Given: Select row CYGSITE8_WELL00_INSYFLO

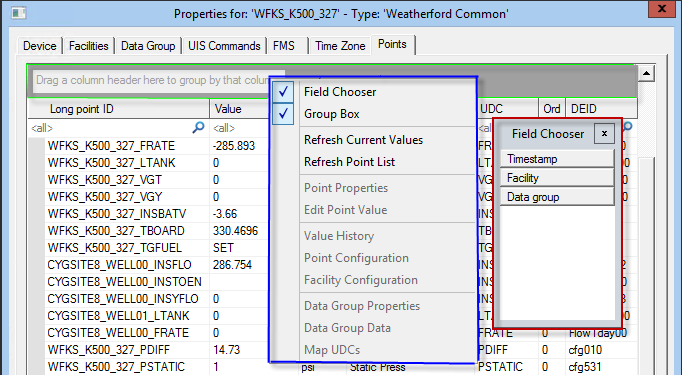Looking at the screenshot, I should point(123,298).
